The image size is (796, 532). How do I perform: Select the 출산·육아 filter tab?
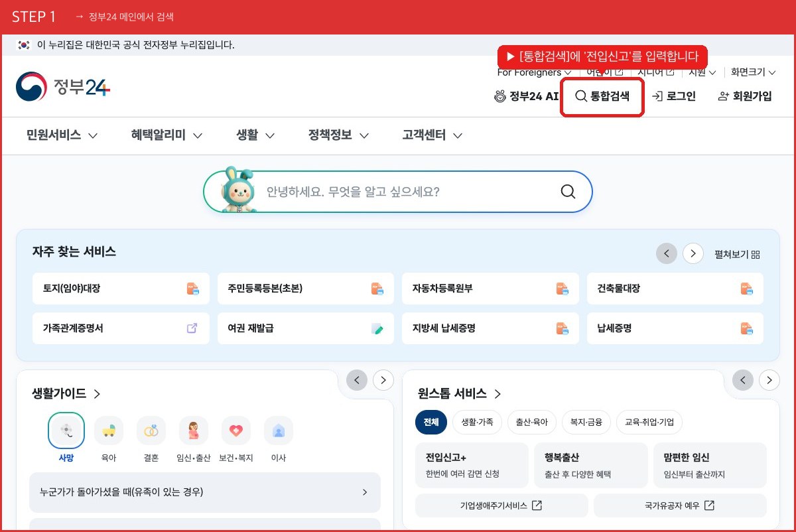532,422
